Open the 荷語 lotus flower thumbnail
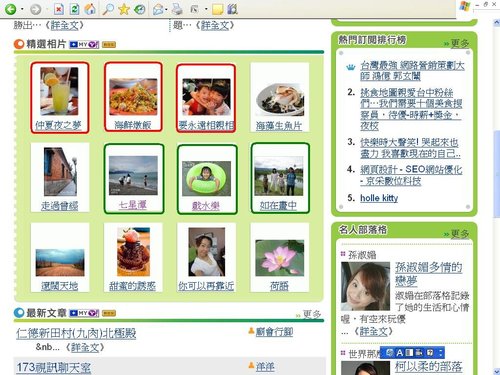Viewport: 500px width, 375px height. 280,258
